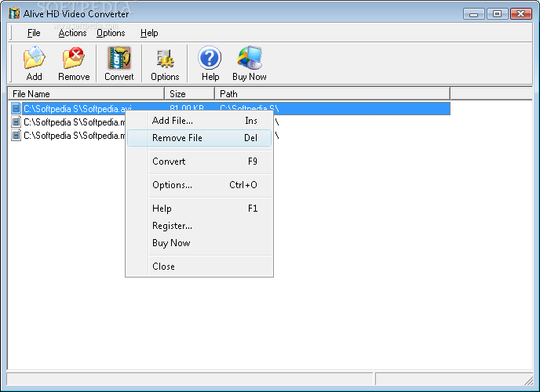Click the Add toolbar icon
Viewport: 540px width, 392px height.
pos(34,64)
